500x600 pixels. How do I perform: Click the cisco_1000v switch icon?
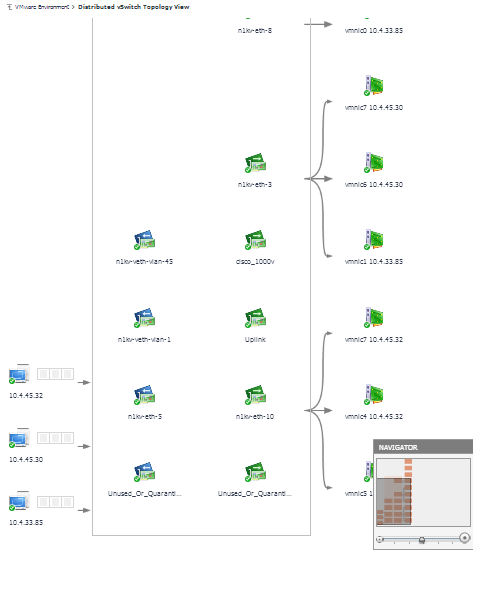[255, 240]
